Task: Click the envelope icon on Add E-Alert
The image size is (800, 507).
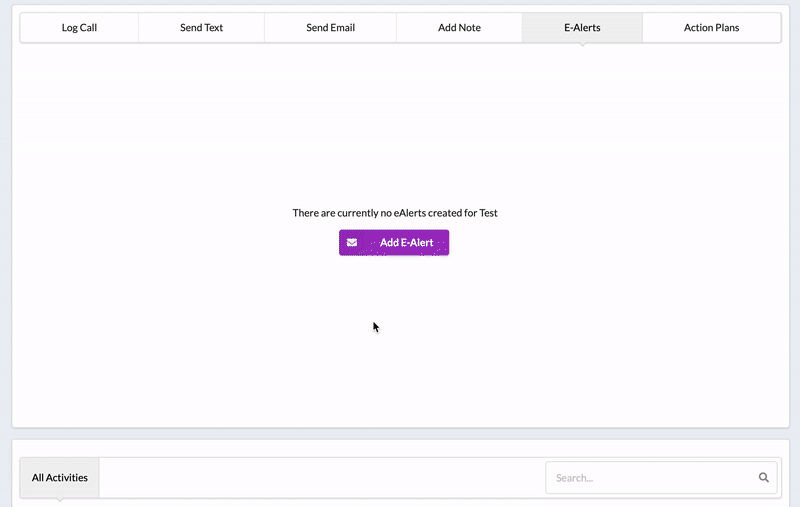Action: (x=352, y=243)
